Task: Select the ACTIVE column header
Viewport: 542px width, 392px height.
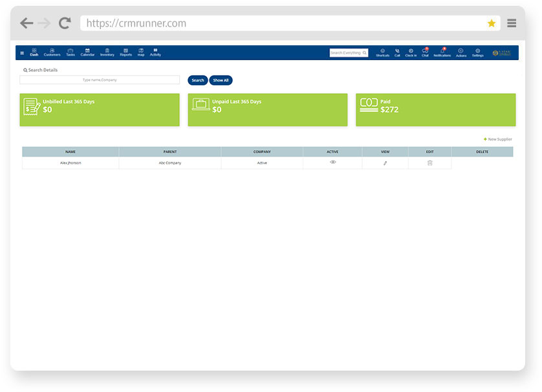Action: tap(332, 152)
